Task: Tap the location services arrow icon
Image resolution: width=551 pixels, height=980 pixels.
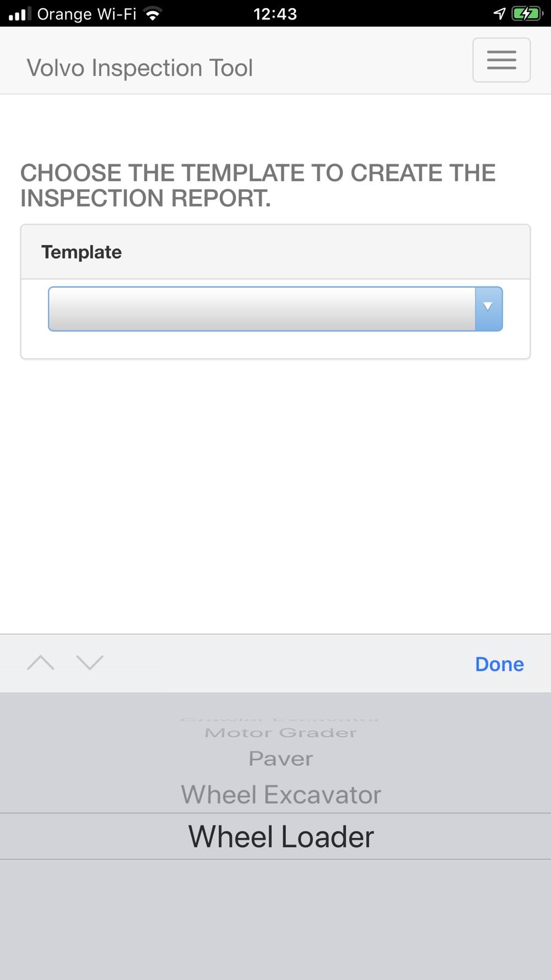Action: (x=499, y=14)
